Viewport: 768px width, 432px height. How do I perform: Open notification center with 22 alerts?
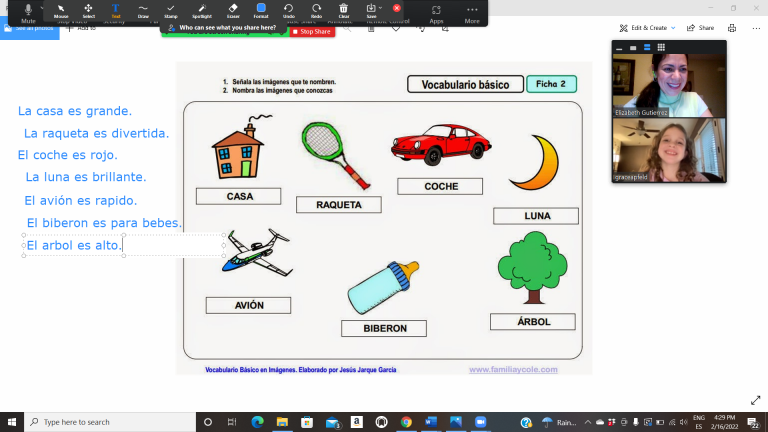coord(754,422)
